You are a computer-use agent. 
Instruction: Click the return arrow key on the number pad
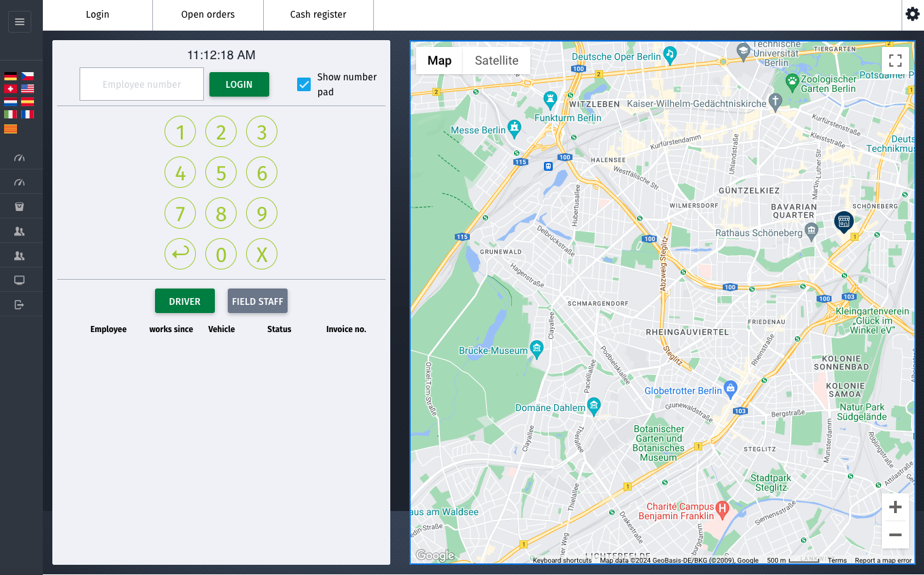[180, 254]
